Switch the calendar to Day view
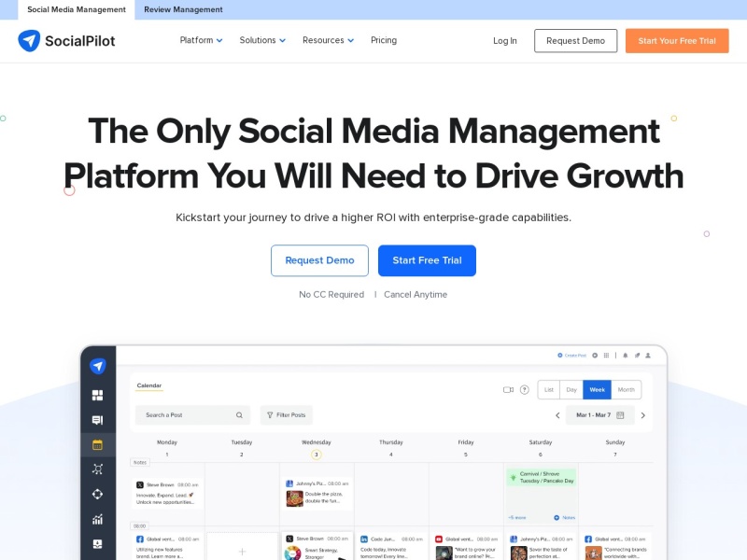The image size is (747, 560). pos(571,389)
